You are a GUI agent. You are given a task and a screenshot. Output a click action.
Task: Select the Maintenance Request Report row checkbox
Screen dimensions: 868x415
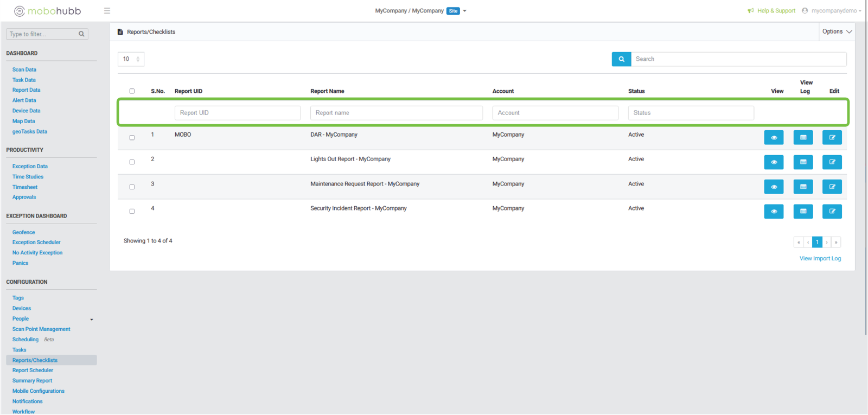132,187
